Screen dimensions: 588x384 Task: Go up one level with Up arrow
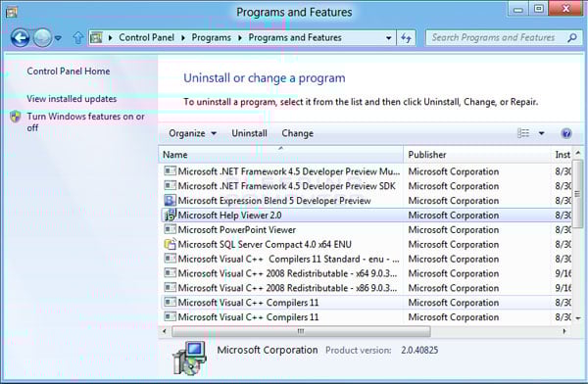pos(78,38)
